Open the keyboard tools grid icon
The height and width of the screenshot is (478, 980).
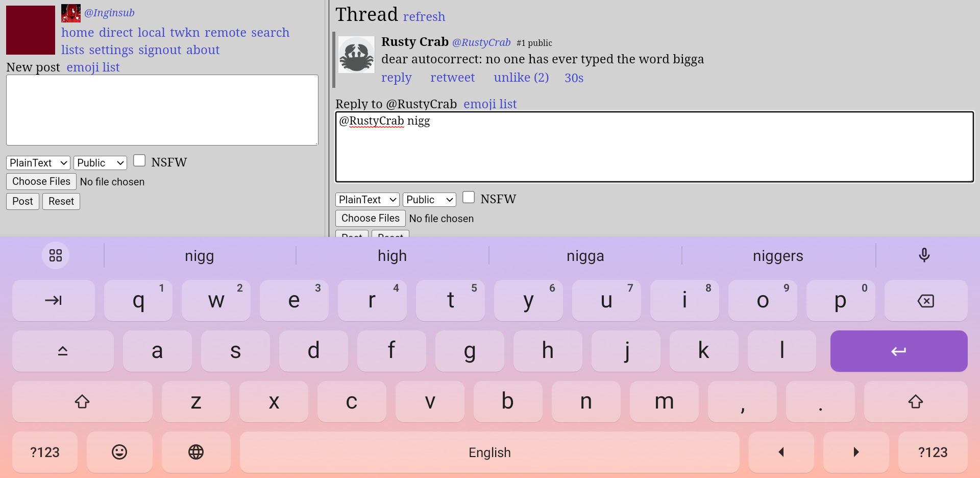56,255
